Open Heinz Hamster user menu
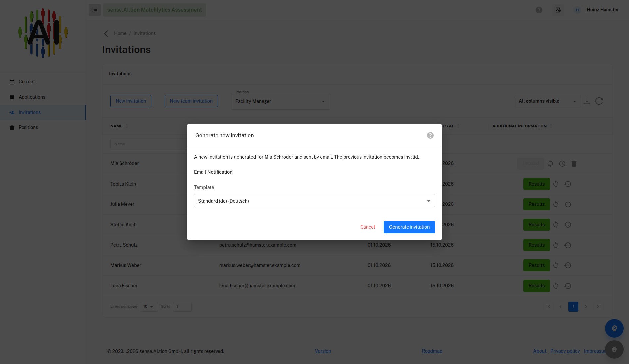 [597, 10]
